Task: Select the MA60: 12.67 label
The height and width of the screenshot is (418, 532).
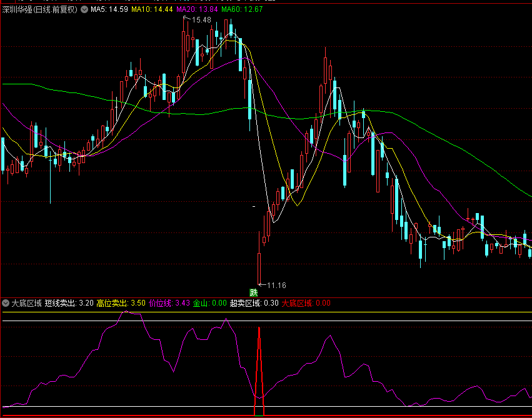Action: (242, 9)
